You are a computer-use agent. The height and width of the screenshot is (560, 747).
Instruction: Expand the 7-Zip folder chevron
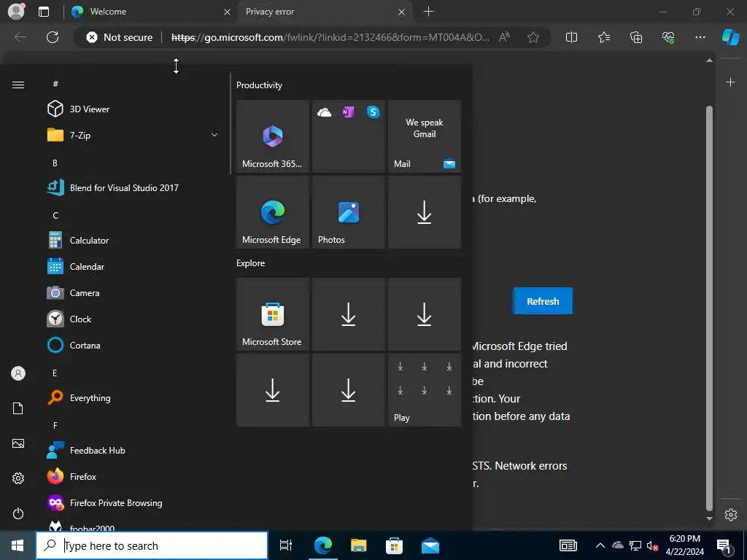click(214, 135)
